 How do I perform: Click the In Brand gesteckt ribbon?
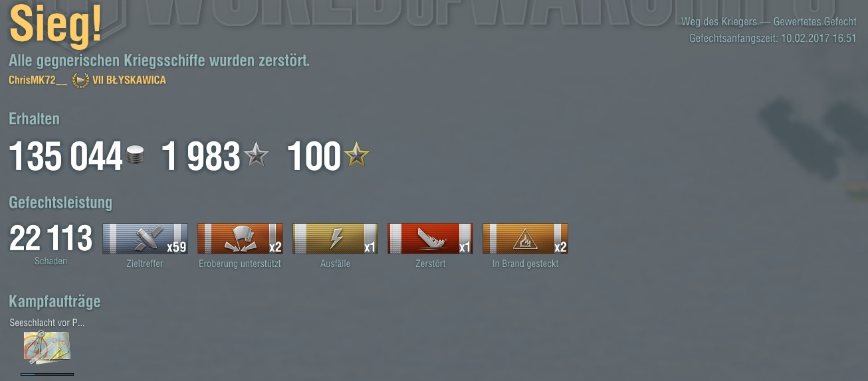525,239
